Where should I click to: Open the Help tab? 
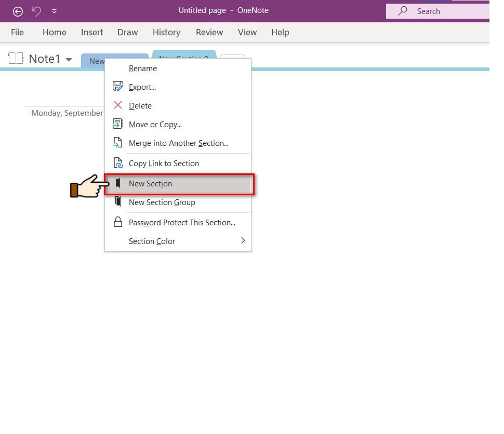tap(280, 32)
